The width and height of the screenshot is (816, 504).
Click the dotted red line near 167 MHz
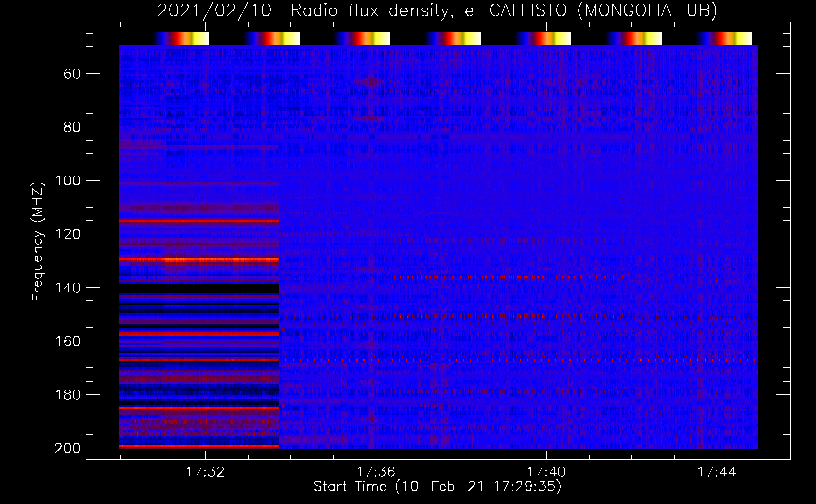pos(518,361)
